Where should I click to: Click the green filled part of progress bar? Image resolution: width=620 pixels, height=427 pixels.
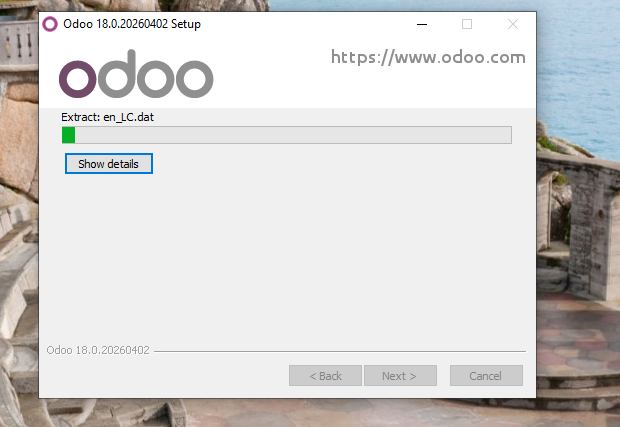point(68,135)
